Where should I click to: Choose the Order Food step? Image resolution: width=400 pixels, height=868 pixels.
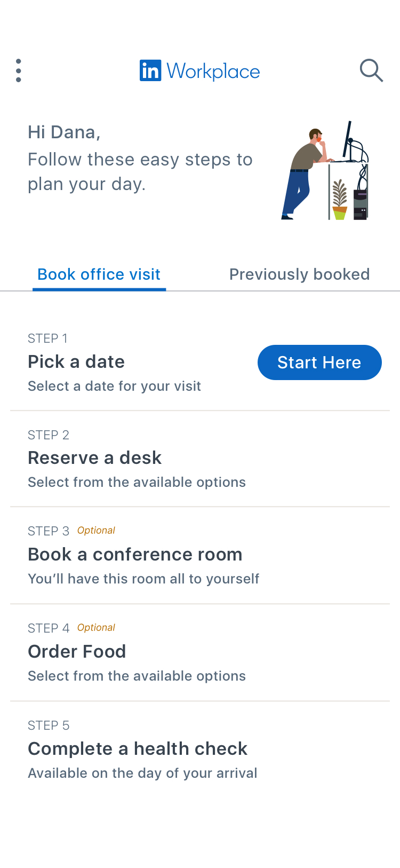coord(77,652)
